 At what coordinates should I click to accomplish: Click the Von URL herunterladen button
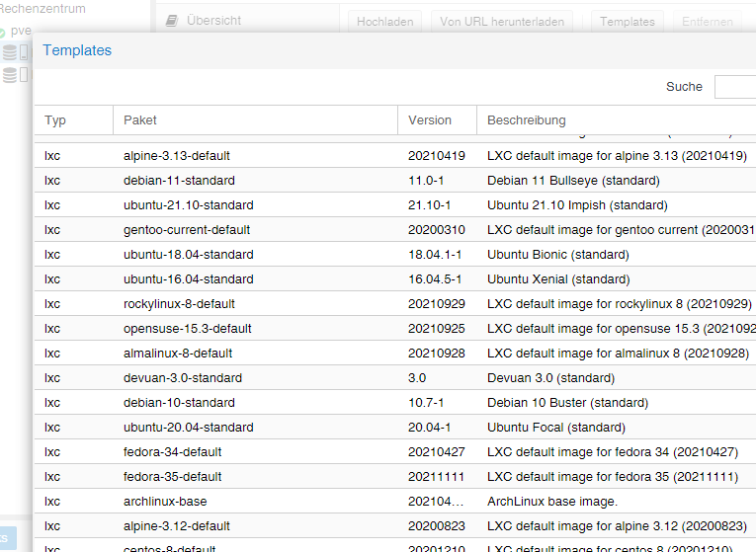tap(501, 22)
